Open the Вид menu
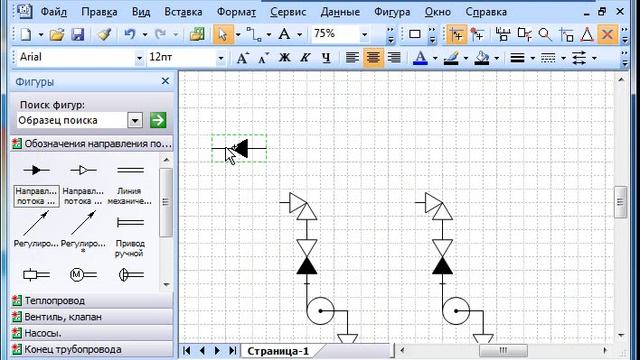Image resolution: width=640 pixels, height=360 pixels. pyautogui.click(x=141, y=12)
